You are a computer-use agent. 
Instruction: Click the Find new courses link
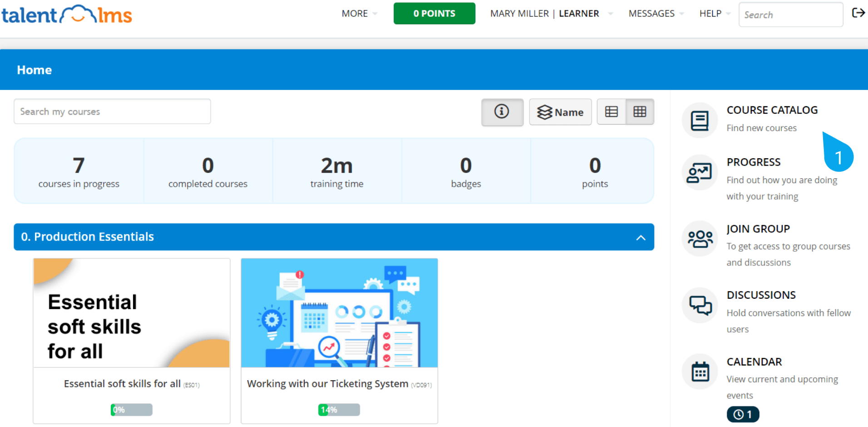pos(761,128)
